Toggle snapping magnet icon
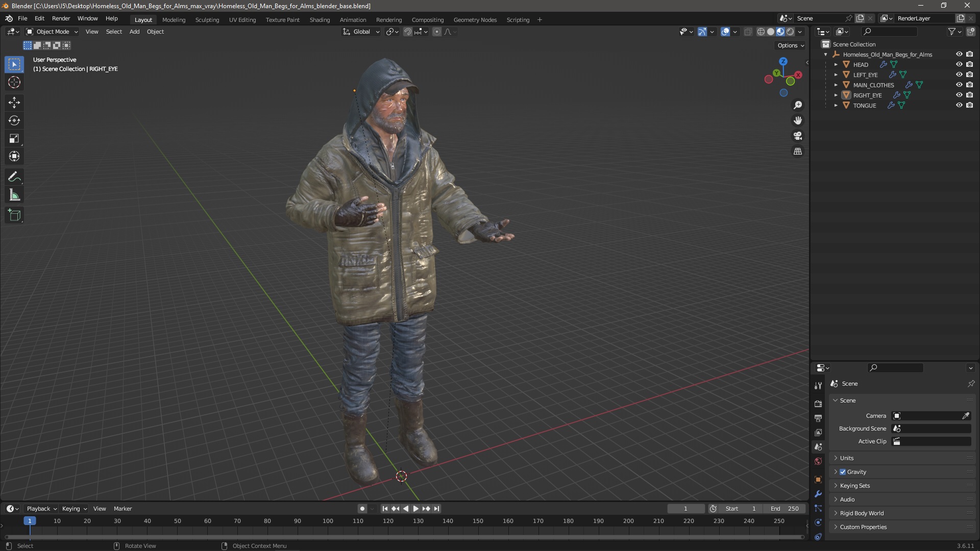Viewport: 980px width, 551px height. 407,32
